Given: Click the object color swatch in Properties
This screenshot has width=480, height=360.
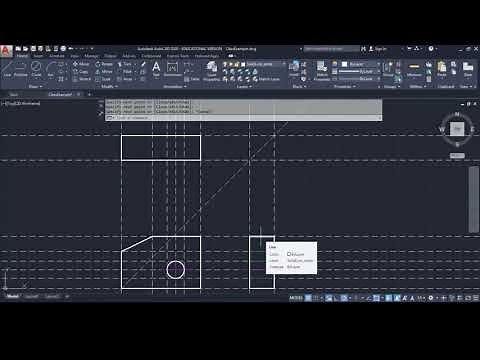Looking at the screenshot, I should point(345,64).
